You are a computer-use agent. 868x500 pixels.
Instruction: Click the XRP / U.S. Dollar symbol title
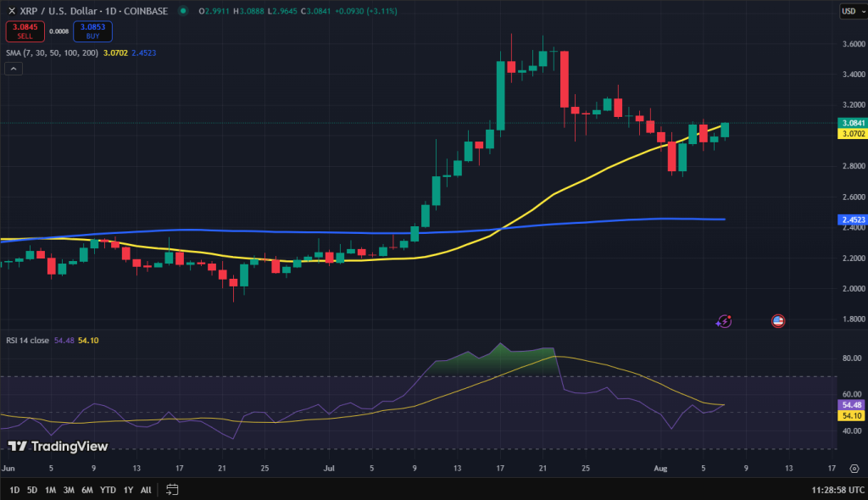click(x=93, y=11)
